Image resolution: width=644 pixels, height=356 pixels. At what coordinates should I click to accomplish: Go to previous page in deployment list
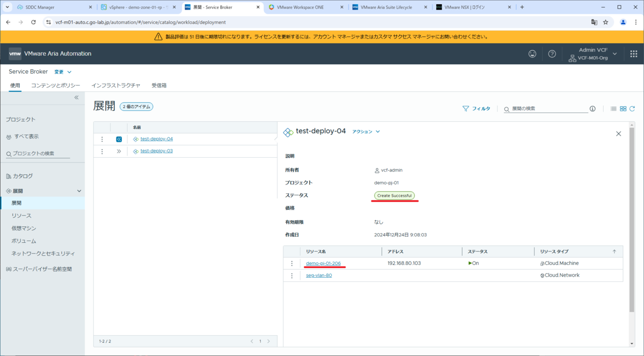252,341
